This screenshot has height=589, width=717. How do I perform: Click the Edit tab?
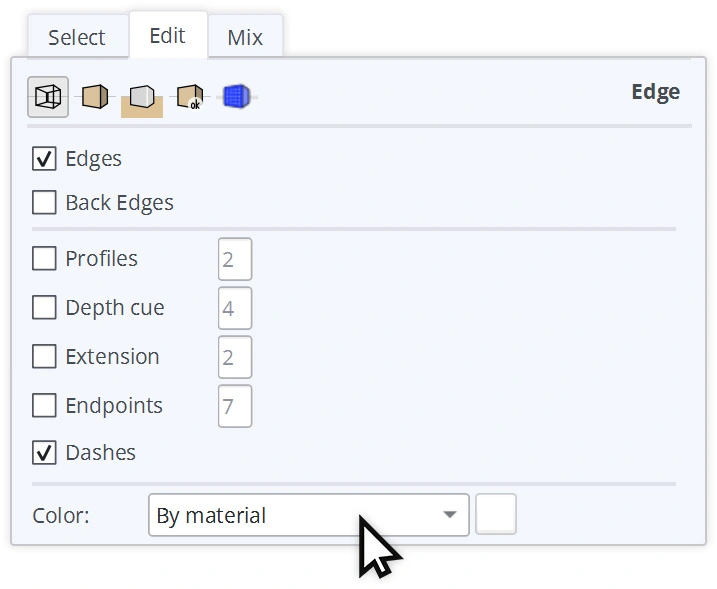pyautogui.click(x=167, y=36)
